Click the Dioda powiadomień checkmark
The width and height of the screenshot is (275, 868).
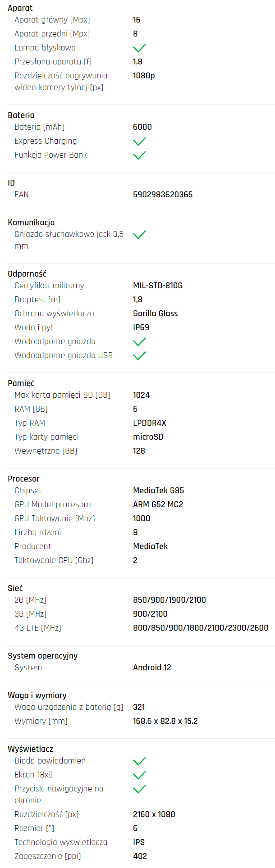pyautogui.click(x=140, y=761)
